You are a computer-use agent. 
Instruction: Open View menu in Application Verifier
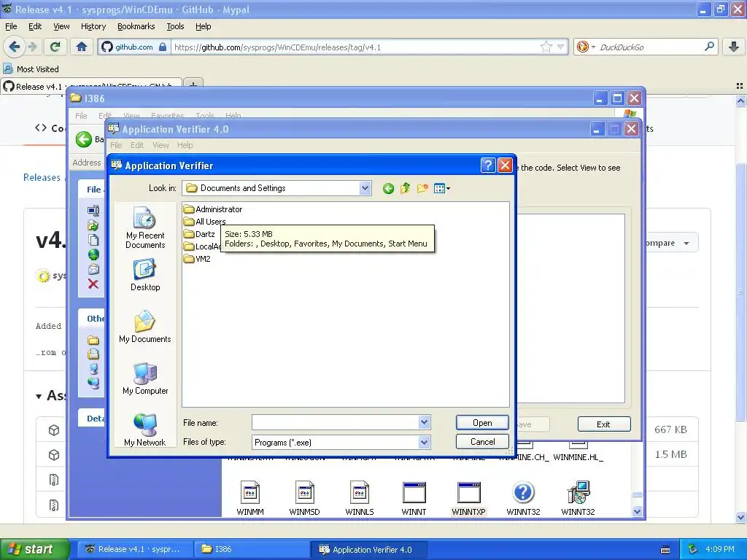click(160, 145)
